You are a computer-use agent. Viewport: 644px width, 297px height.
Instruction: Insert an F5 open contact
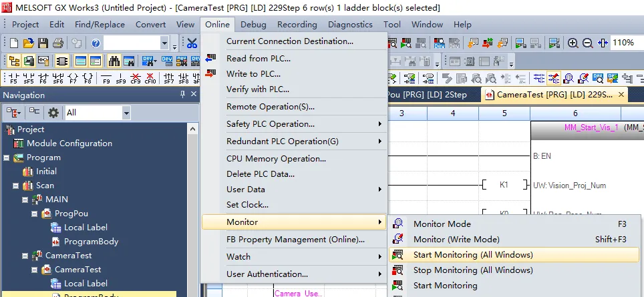pyautogui.click(x=13, y=78)
